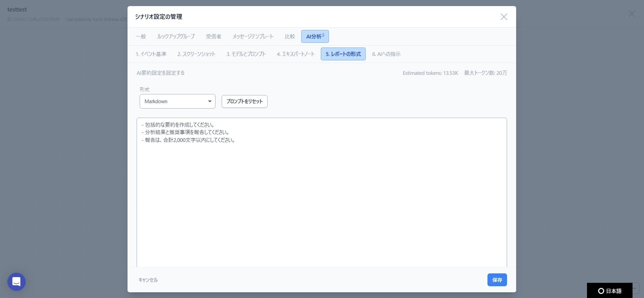Go to the メッセージテンプレート tab
This screenshot has width=644, height=298.
253,36
